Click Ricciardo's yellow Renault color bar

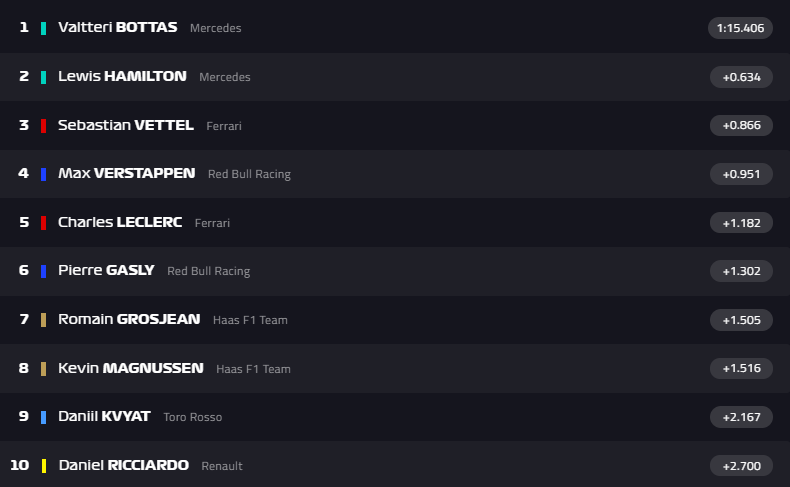[x=44, y=466]
